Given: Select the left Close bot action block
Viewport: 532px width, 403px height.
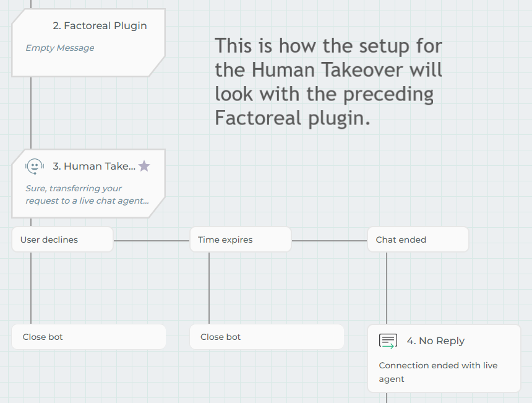Looking at the screenshot, I should [x=88, y=337].
